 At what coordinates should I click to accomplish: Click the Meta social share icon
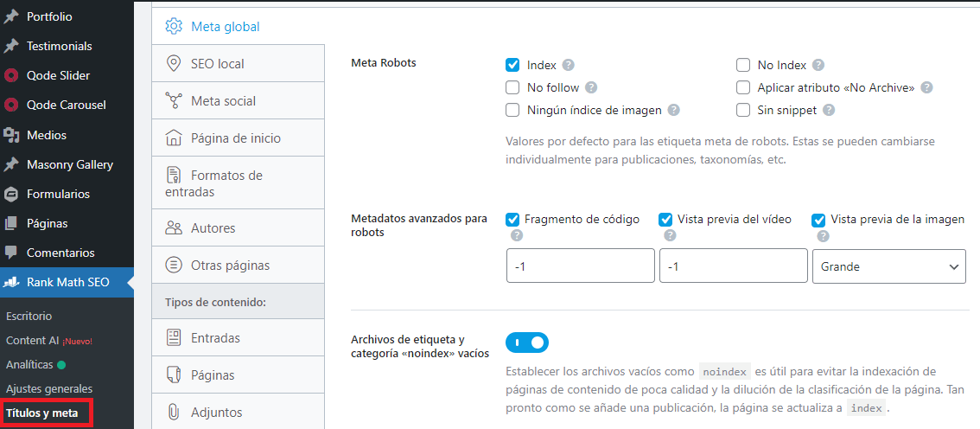tap(174, 100)
